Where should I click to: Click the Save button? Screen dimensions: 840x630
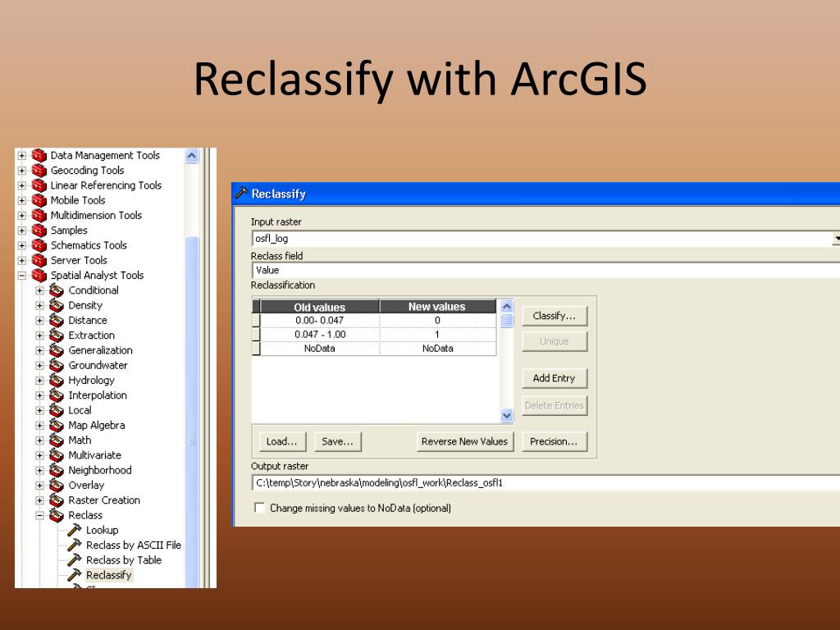pyautogui.click(x=337, y=441)
